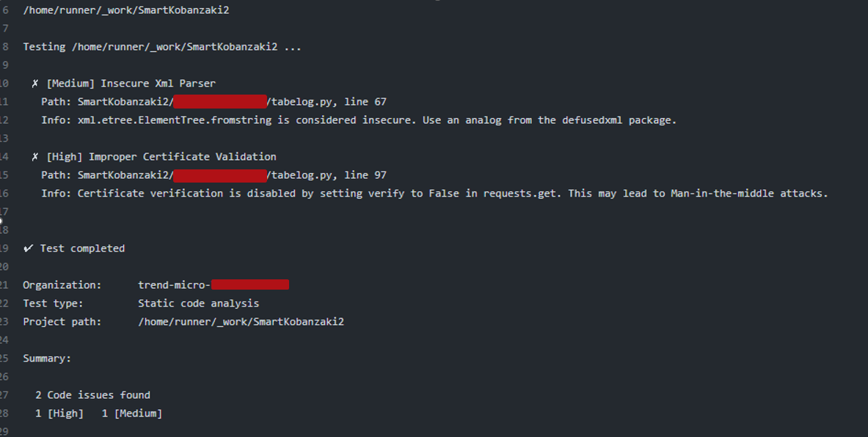Screen dimensions: 868x437
Task: Click the red redaction bar before tabelog.py line 67
Action: coord(220,102)
